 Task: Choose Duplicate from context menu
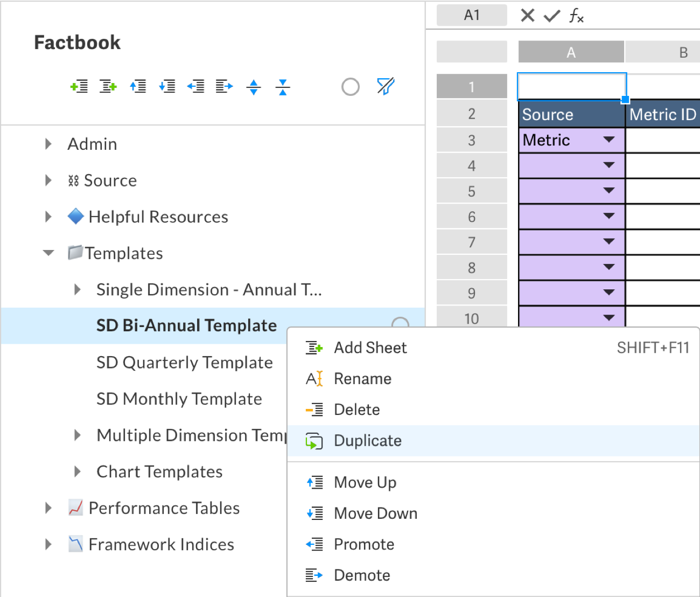(x=494, y=441)
